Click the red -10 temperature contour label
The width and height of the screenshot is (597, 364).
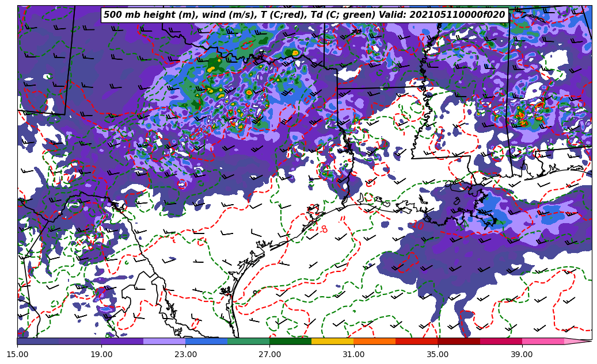pyautogui.click(x=417, y=225)
